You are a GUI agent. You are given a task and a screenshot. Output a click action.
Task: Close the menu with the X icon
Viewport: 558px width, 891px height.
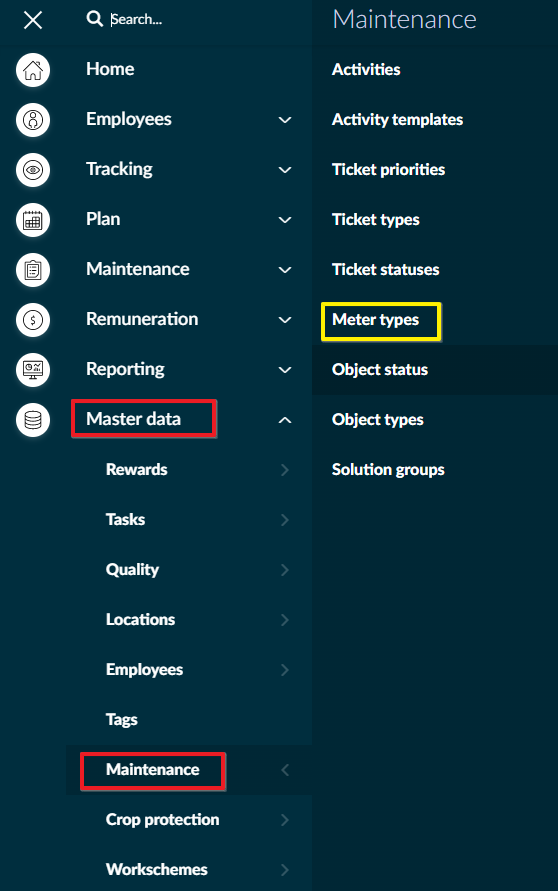tap(33, 20)
